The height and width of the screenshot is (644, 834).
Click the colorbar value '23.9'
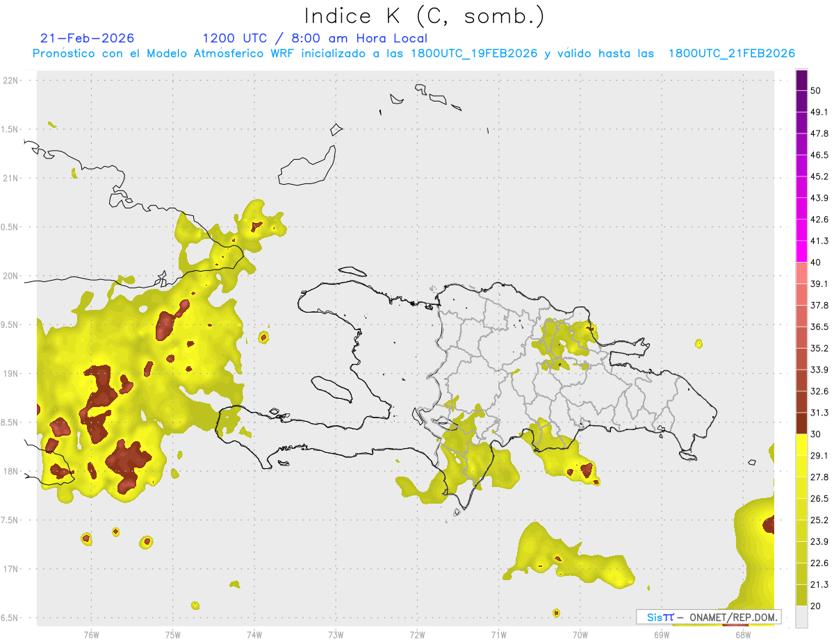819,541
